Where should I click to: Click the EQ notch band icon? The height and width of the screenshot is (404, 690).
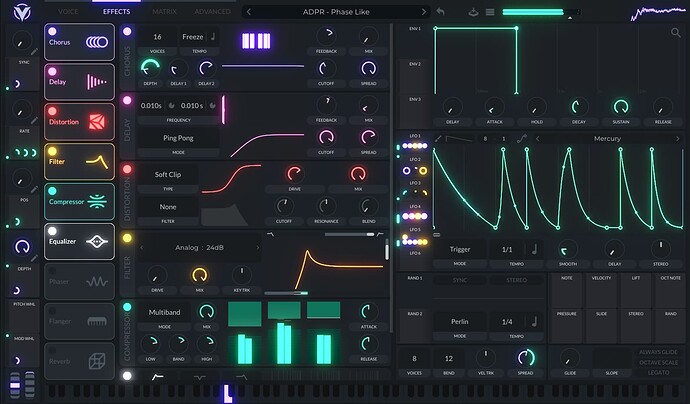pos(199,377)
